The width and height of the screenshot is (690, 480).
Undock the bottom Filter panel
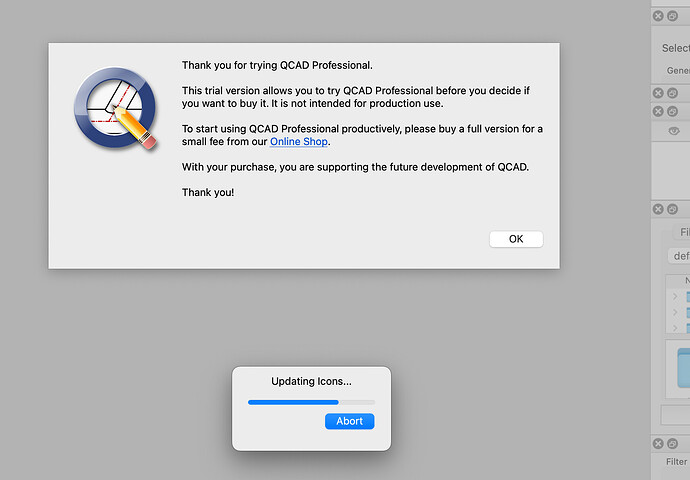click(672, 443)
